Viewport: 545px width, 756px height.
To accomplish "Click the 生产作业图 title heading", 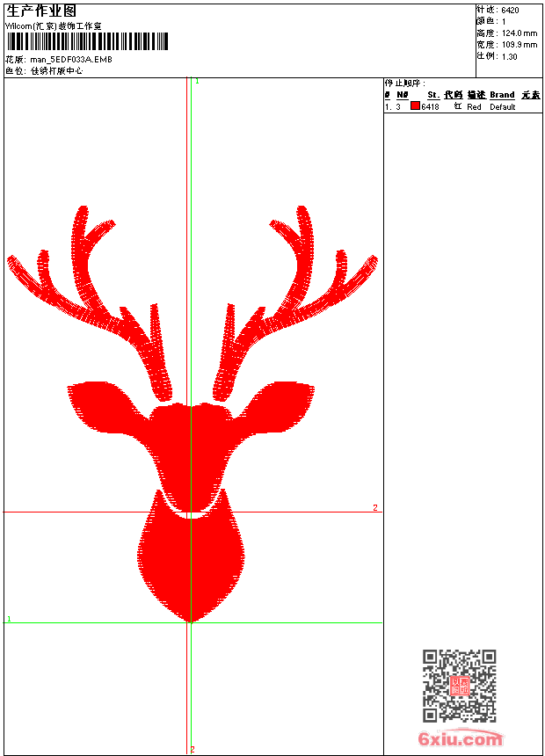I will tap(41, 11).
